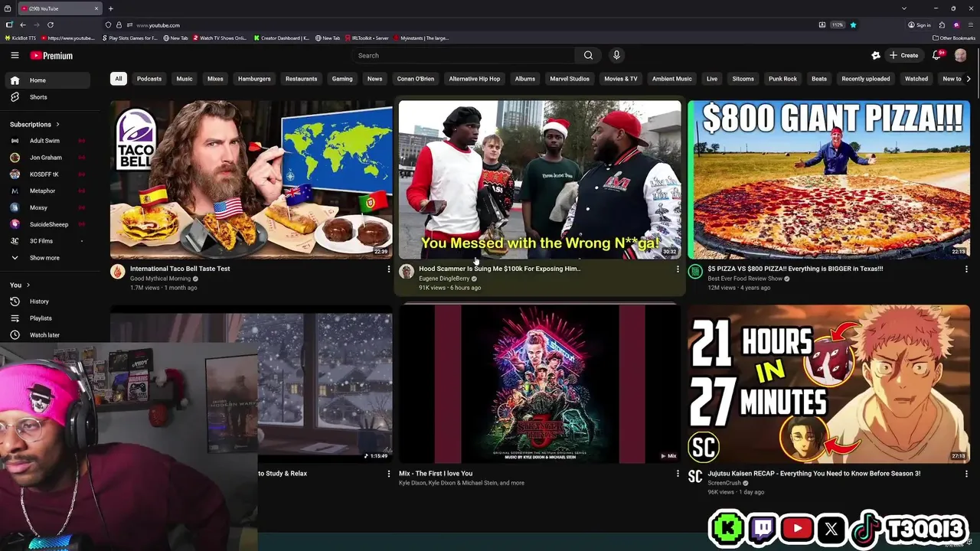The width and height of the screenshot is (980, 551).
Task: Select the Alternative Hip Hop chip
Action: pos(475,79)
